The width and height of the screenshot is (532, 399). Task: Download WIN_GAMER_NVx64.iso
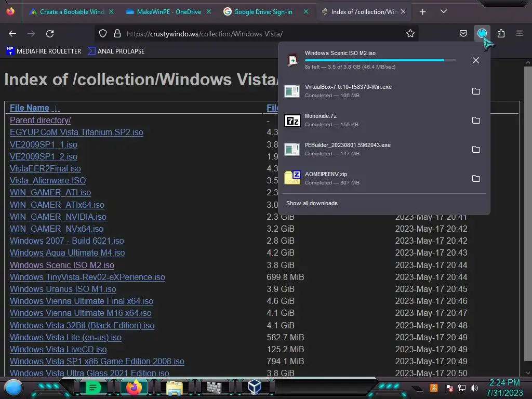(x=57, y=229)
